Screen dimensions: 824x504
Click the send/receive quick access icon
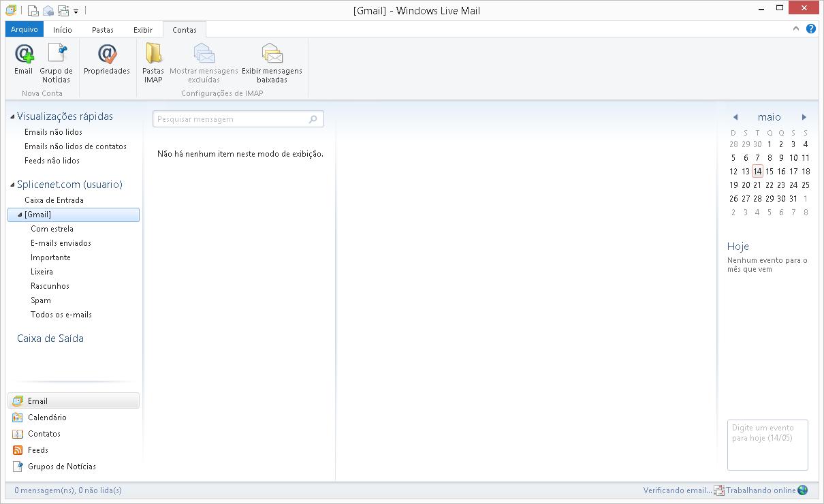63,11
